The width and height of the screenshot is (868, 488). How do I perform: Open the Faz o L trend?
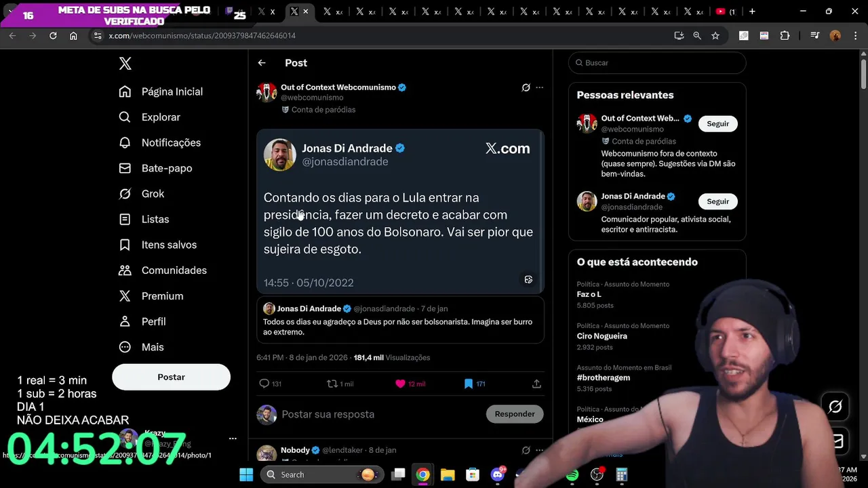point(657,295)
